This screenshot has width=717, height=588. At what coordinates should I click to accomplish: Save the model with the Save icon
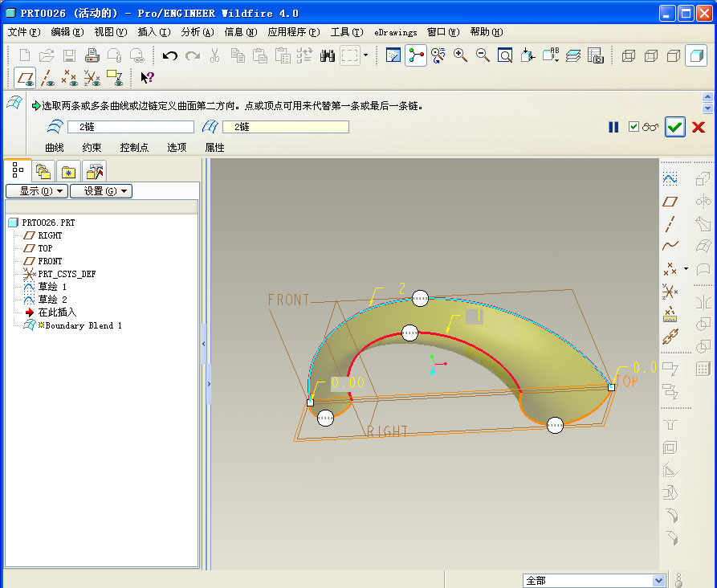click(69, 55)
